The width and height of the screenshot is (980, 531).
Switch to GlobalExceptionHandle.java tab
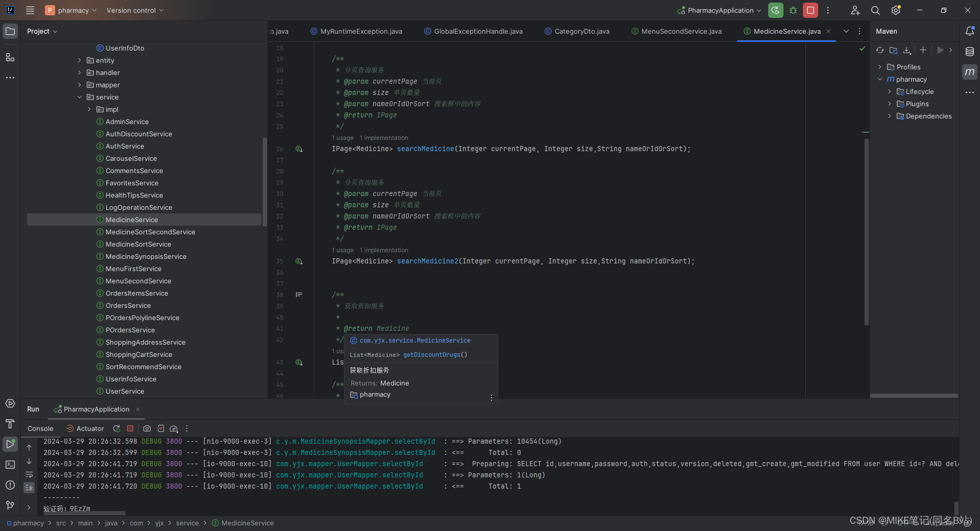pyautogui.click(x=473, y=31)
